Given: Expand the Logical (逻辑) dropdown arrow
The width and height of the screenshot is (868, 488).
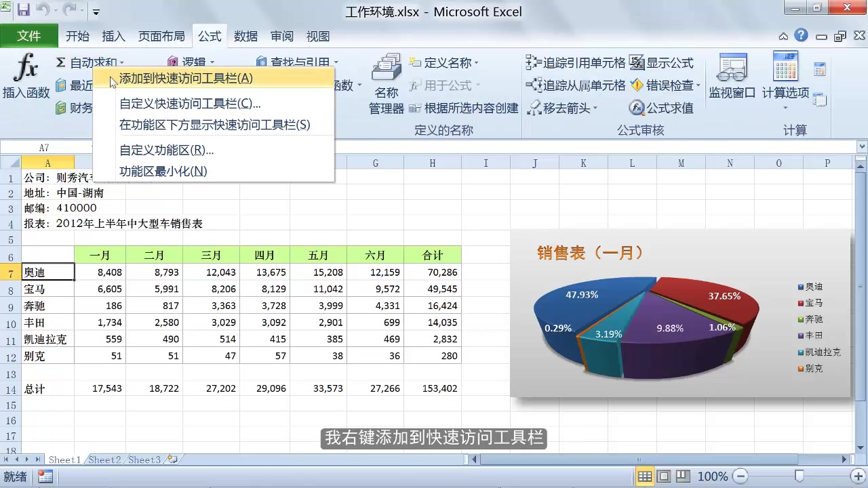Looking at the screenshot, I should point(212,63).
